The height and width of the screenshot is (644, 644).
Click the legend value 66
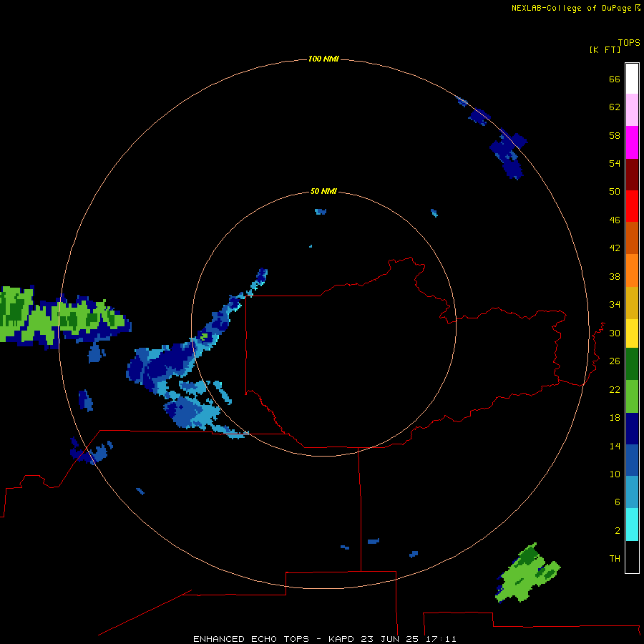[615, 79]
